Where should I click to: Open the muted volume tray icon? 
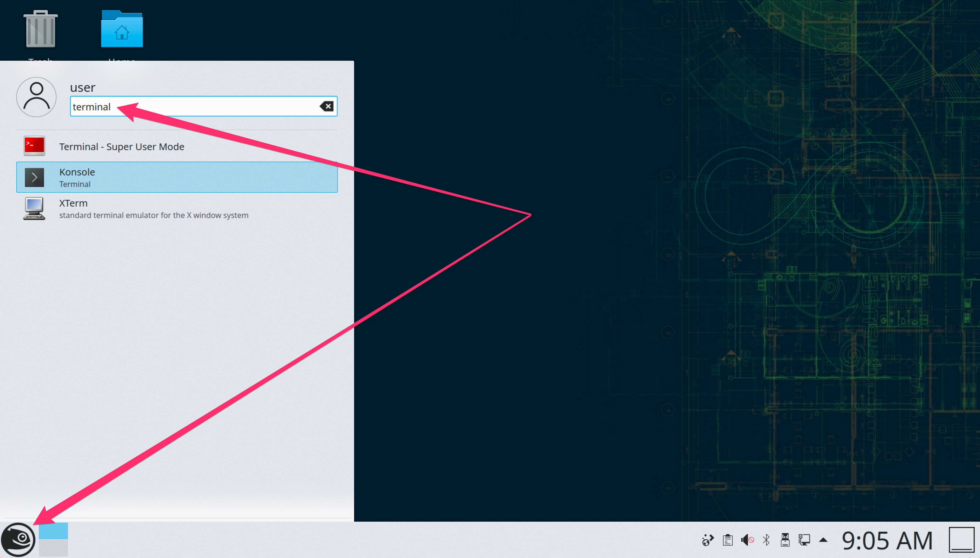(x=747, y=540)
